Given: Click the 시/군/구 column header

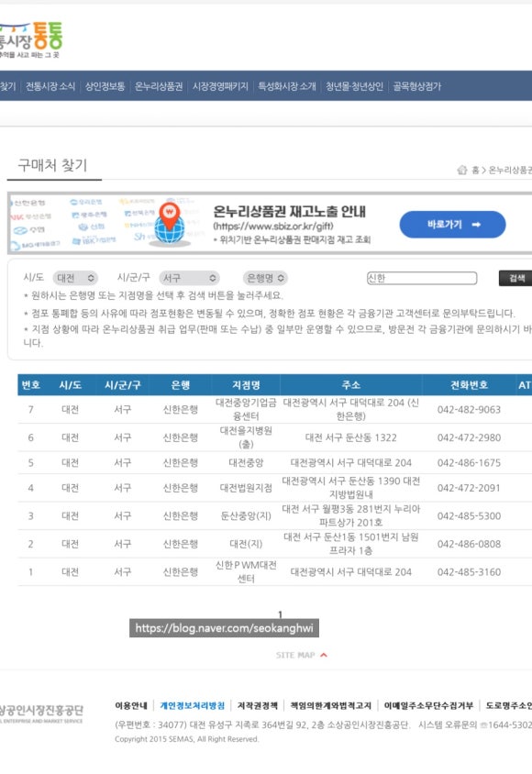Looking at the screenshot, I should pyautogui.click(x=122, y=385).
